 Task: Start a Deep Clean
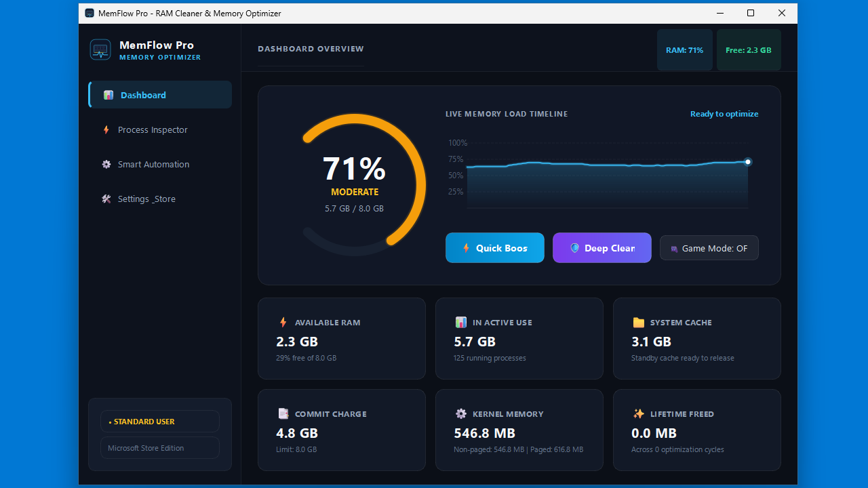602,248
